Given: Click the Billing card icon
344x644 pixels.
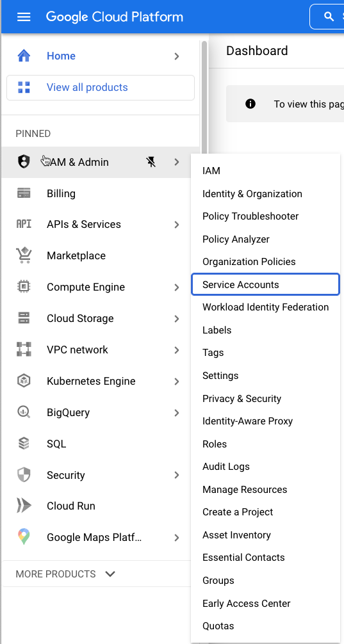Looking at the screenshot, I should point(24,193).
